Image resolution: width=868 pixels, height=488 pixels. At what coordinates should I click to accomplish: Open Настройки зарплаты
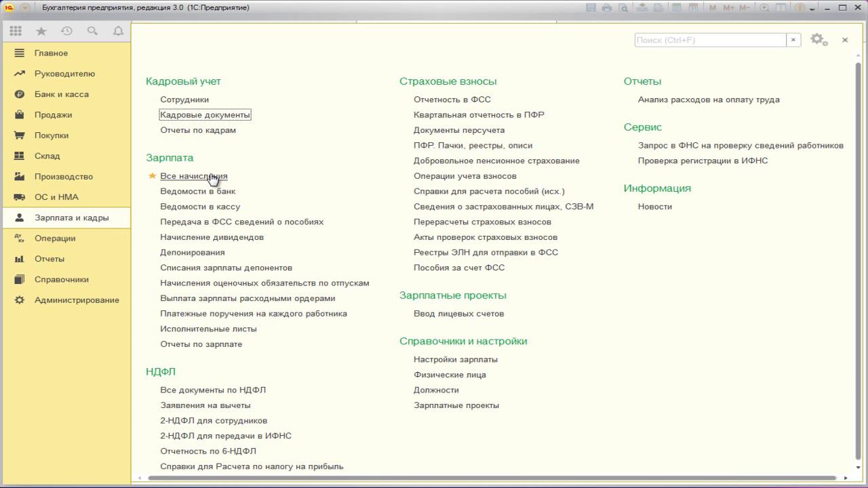click(456, 359)
